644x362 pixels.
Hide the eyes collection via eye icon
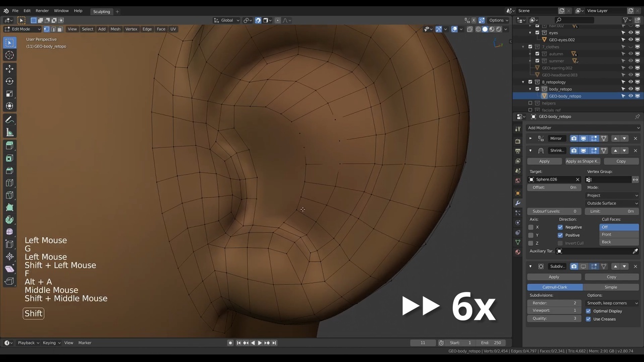click(x=630, y=33)
